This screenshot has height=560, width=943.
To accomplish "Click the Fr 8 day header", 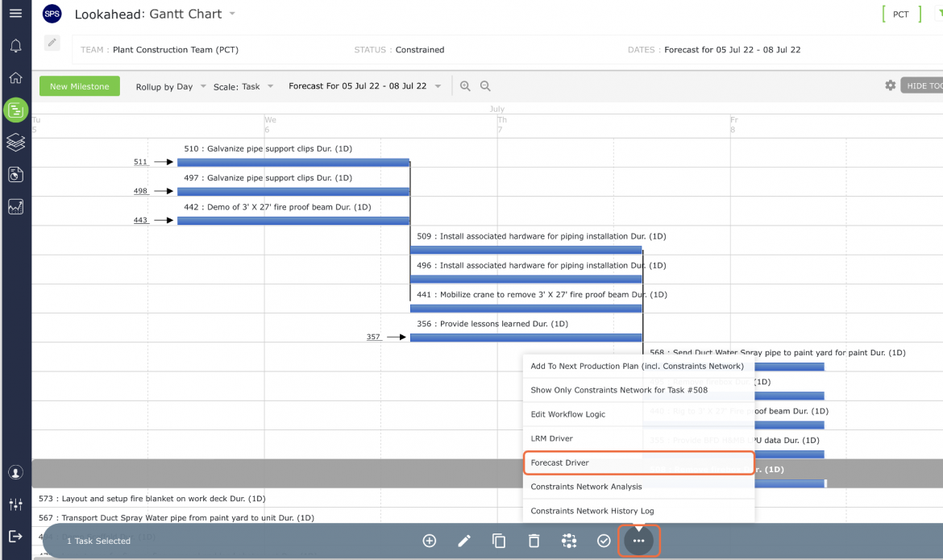I will [733, 125].
